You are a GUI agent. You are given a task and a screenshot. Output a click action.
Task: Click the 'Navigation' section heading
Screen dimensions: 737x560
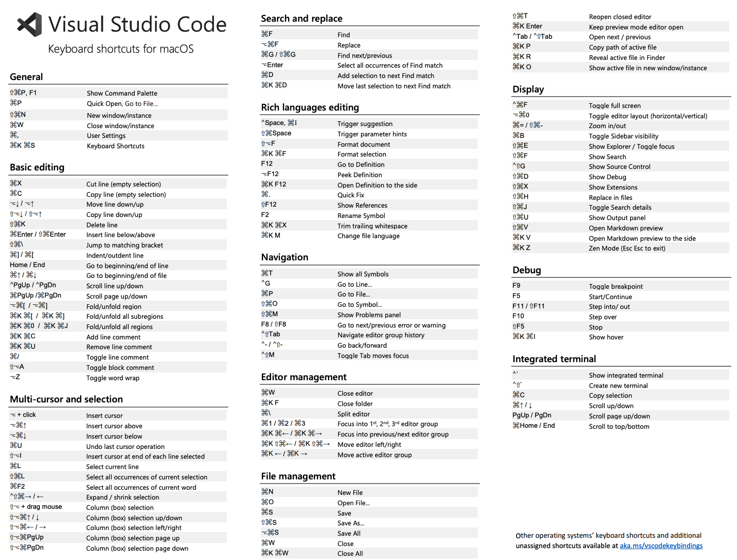click(x=285, y=257)
